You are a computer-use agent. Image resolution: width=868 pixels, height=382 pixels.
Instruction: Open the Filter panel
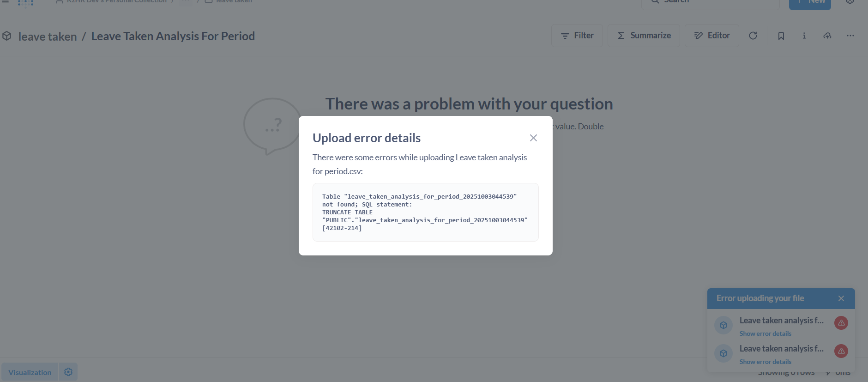[x=577, y=36]
